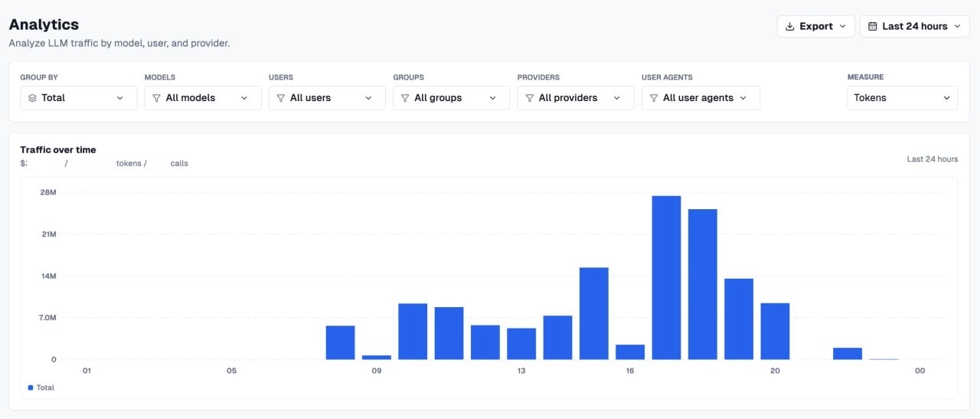
Task: Click the MEASURE label
Action: coord(865,77)
